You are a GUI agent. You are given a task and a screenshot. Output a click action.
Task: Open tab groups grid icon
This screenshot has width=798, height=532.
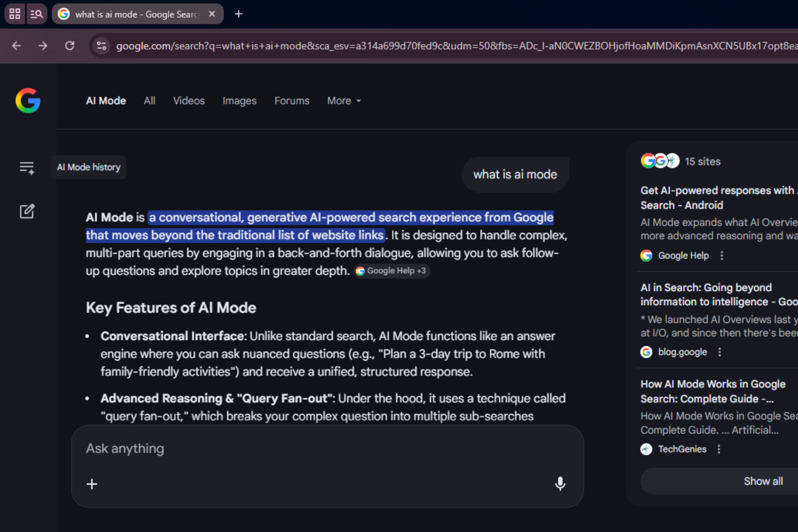point(15,14)
